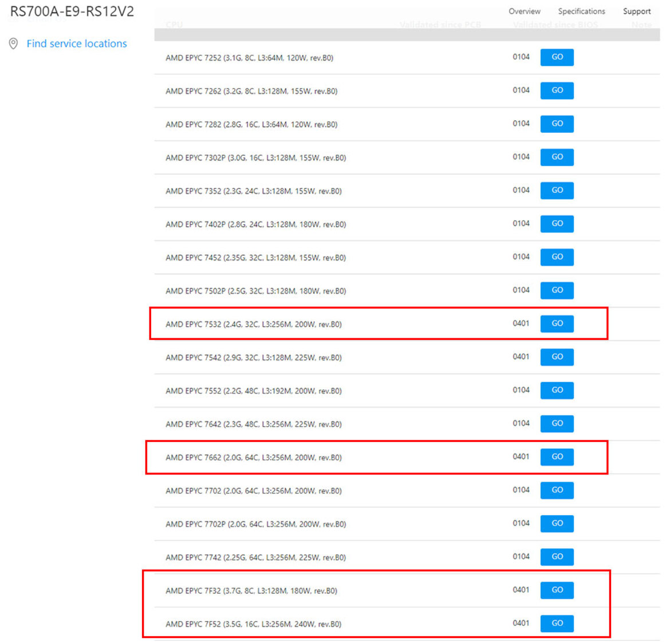The image size is (670, 644).
Task: Select BIOS value 0104 for EPYC 7552
Action: tap(521, 390)
